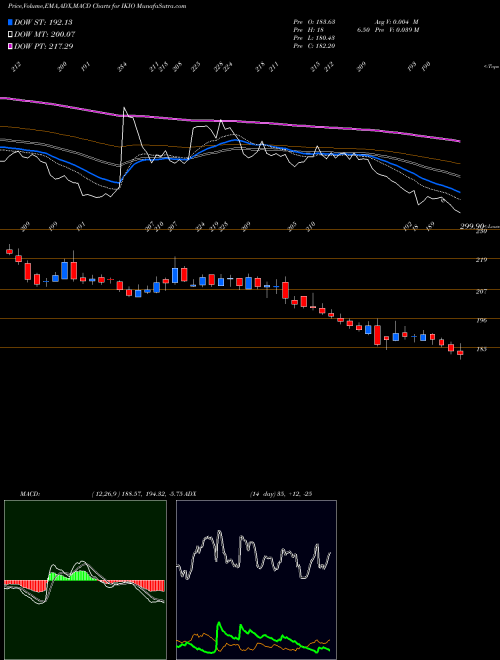Click the 'Pre V: 0.039 M' value
This screenshot has width=500, height=660.
[396, 30]
